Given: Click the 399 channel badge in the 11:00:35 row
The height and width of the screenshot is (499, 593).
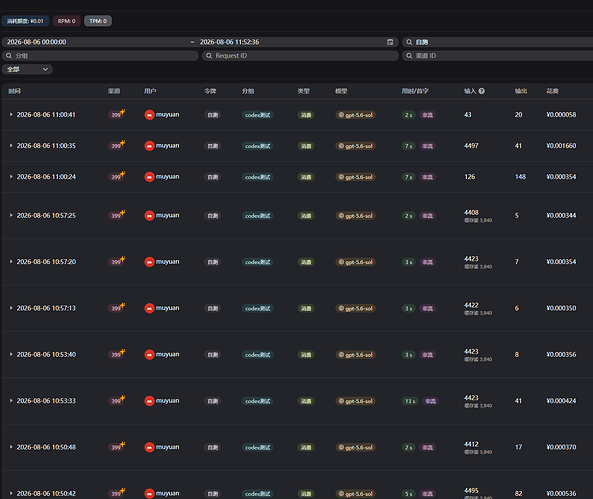Looking at the screenshot, I should 116,146.
